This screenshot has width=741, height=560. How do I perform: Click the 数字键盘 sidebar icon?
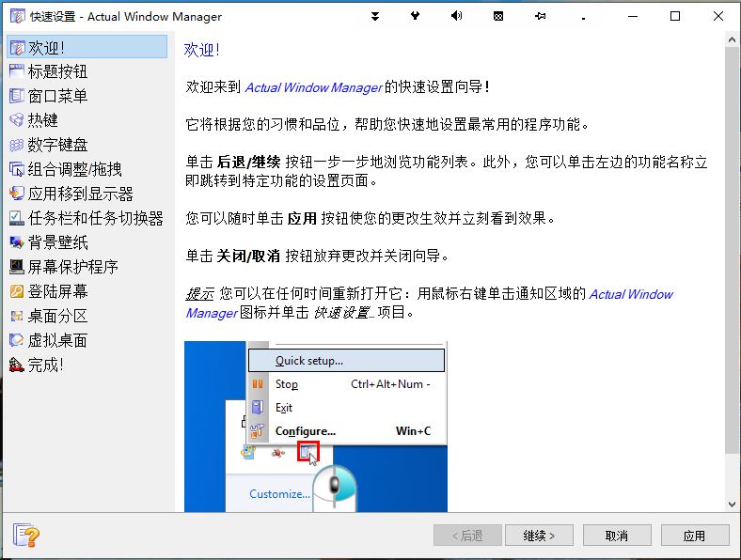17,145
